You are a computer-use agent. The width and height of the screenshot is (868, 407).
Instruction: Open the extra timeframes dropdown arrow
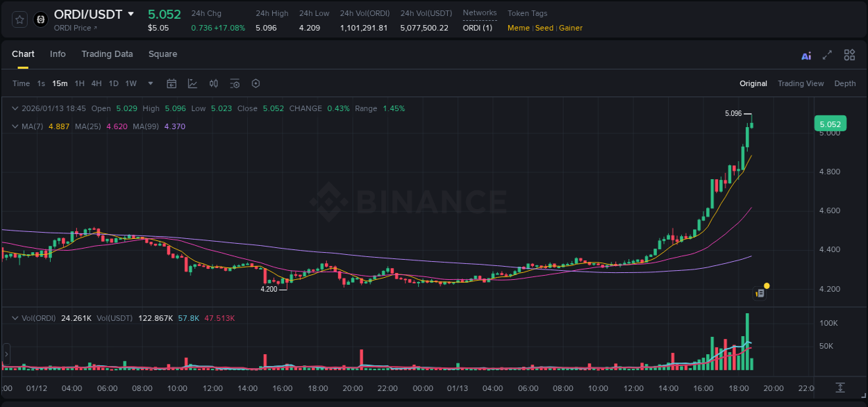(149, 83)
